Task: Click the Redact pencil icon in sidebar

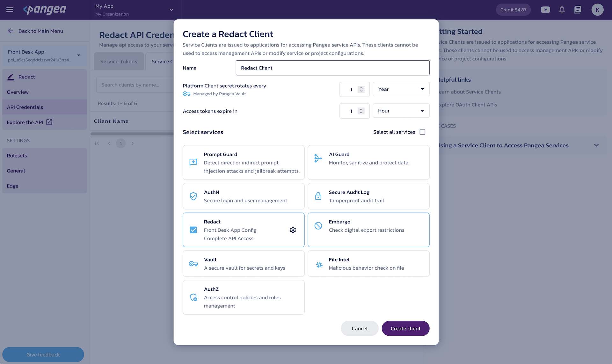Action: pos(11,77)
